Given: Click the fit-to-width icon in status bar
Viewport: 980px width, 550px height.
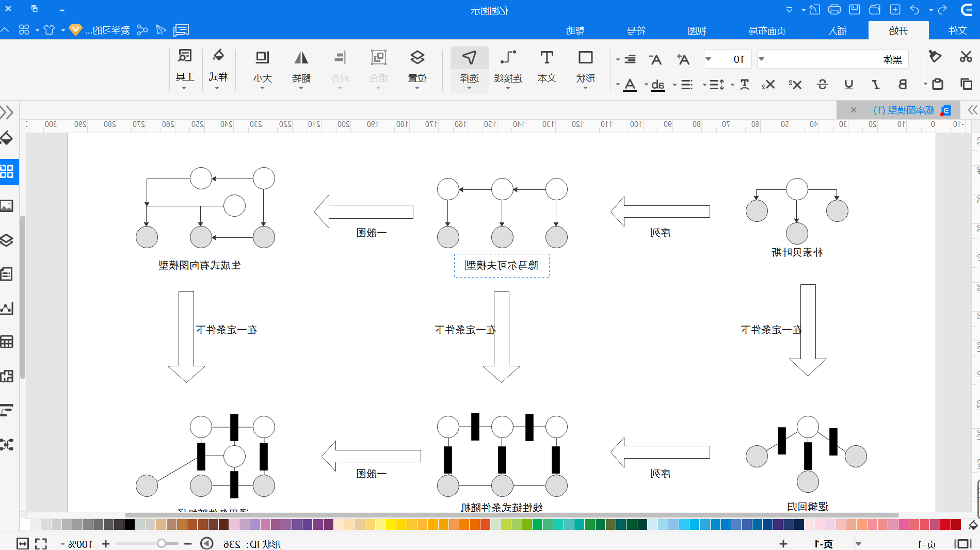Looking at the screenshot, I should pos(22,543).
